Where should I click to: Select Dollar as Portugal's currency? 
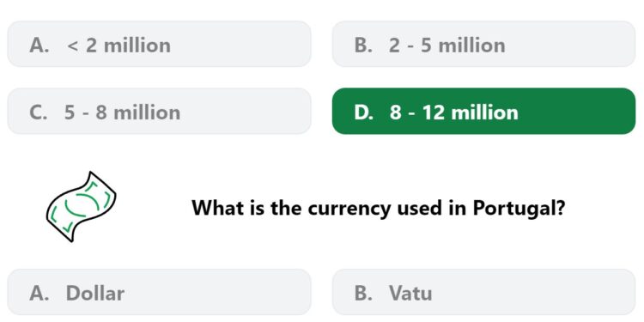click(160, 292)
